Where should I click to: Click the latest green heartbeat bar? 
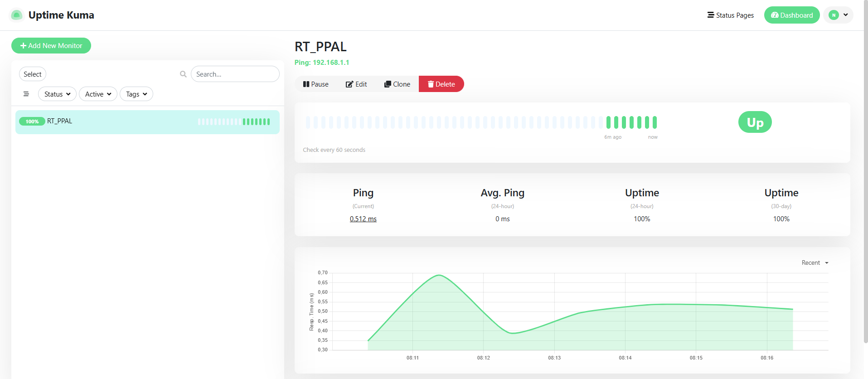[x=655, y=122]
